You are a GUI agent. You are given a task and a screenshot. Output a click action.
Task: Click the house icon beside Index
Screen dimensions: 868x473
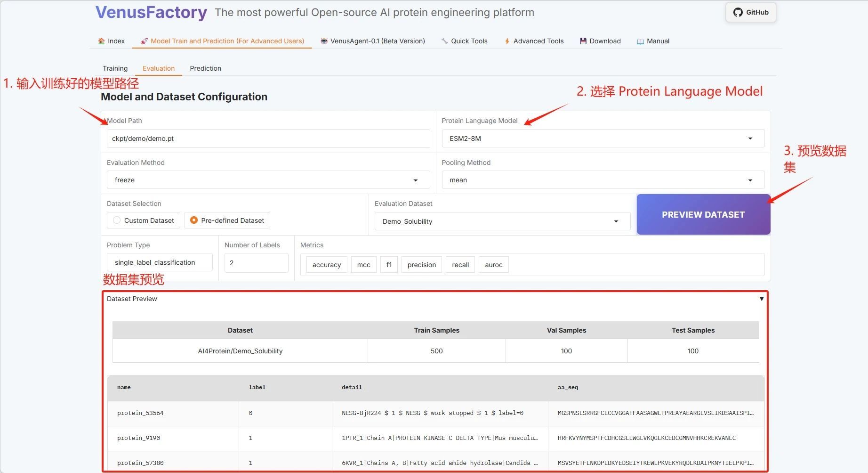pos(101,41)
